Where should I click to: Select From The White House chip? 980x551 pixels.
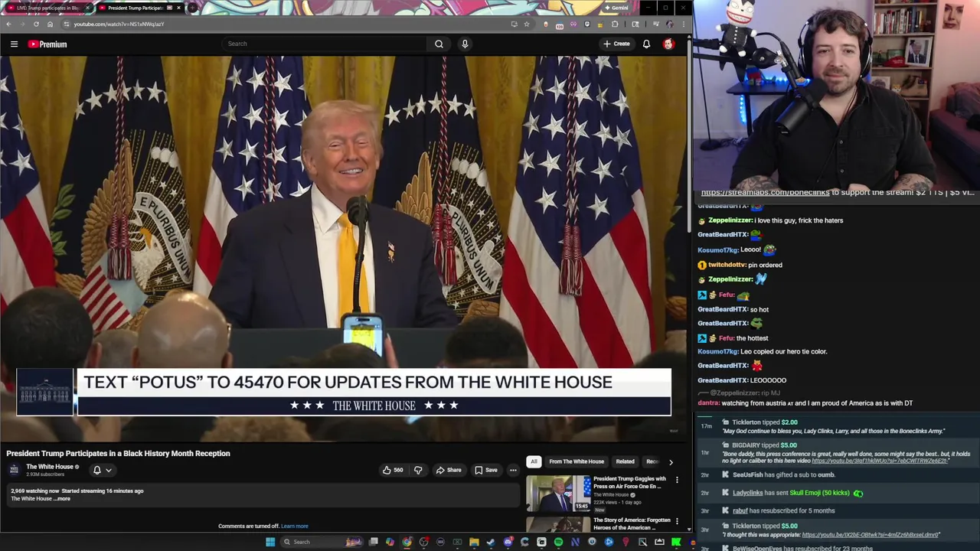[x=577, y=461]
